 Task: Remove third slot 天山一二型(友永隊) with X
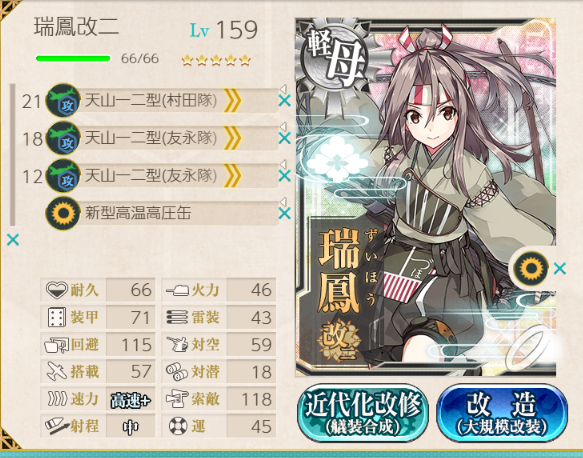coord(284,175)
